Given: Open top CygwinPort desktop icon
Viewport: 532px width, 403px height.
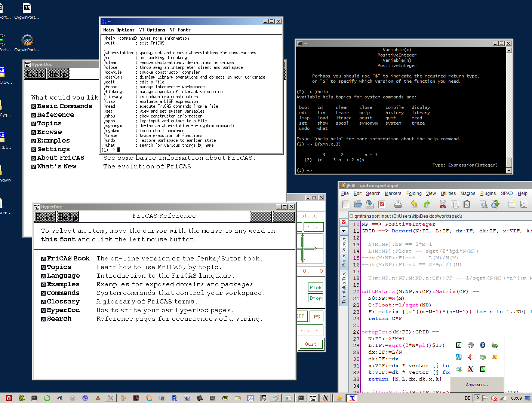Looking at the screenshot, I should [27, 11].
